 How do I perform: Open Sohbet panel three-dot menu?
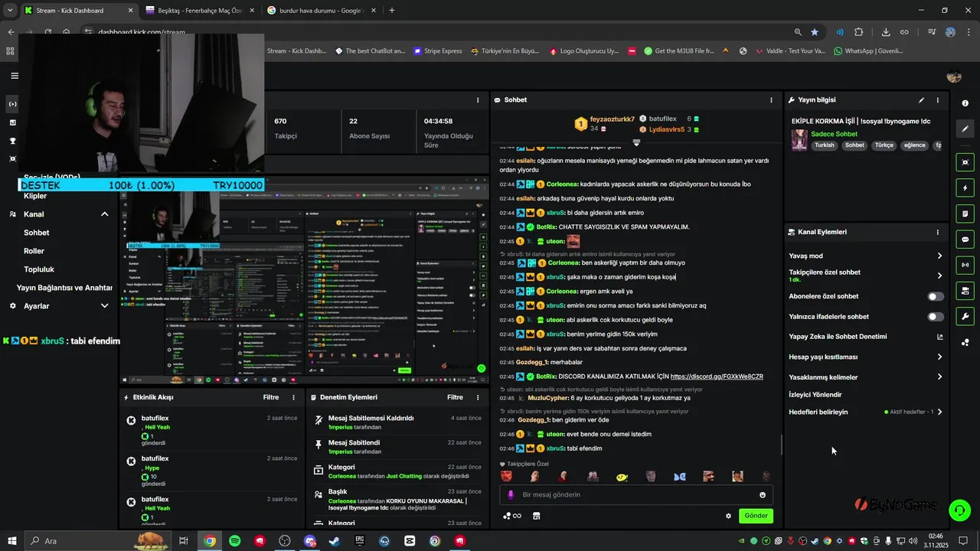[x=771, y=100]
